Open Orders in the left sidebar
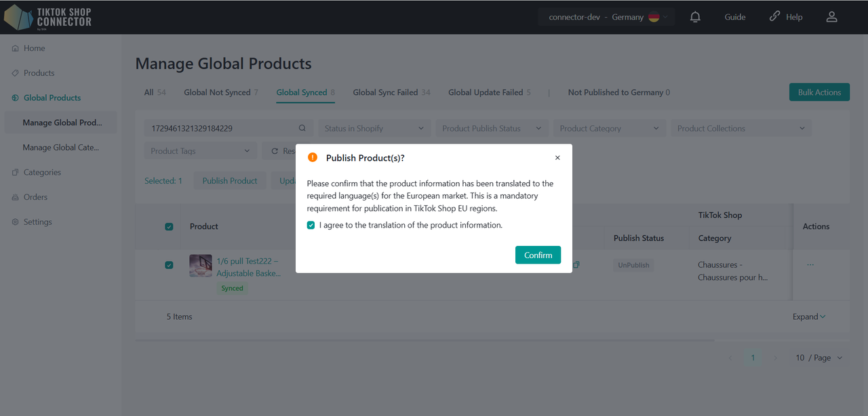Screen dimensions: 868x416 click(x=35, y=197)
